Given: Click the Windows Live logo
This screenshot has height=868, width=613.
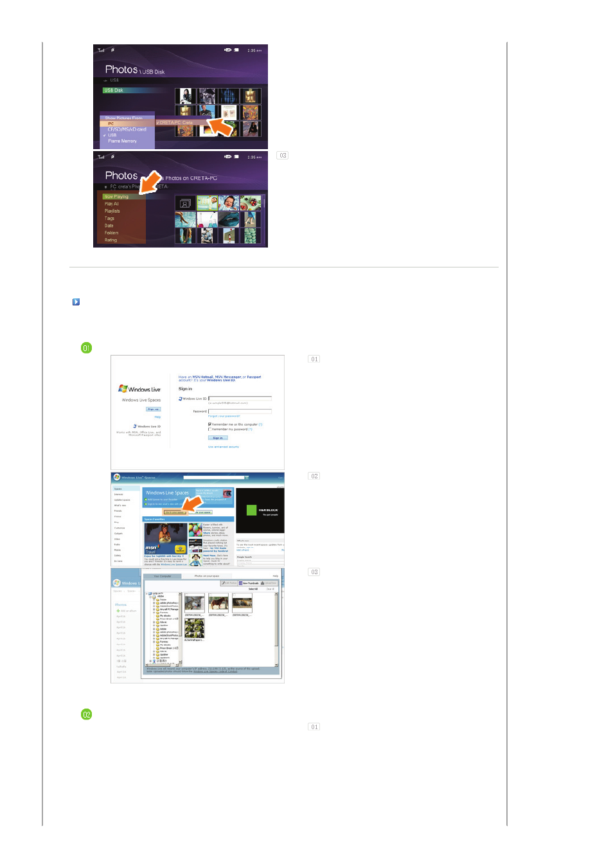Looking at the screenshot, I should pyautogui.click(x=139, y=389).
